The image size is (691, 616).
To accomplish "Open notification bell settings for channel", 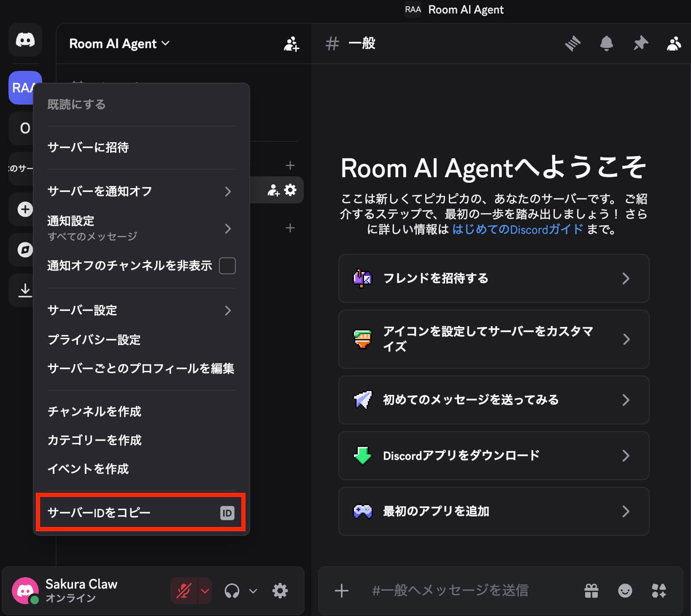I will 606,43.
